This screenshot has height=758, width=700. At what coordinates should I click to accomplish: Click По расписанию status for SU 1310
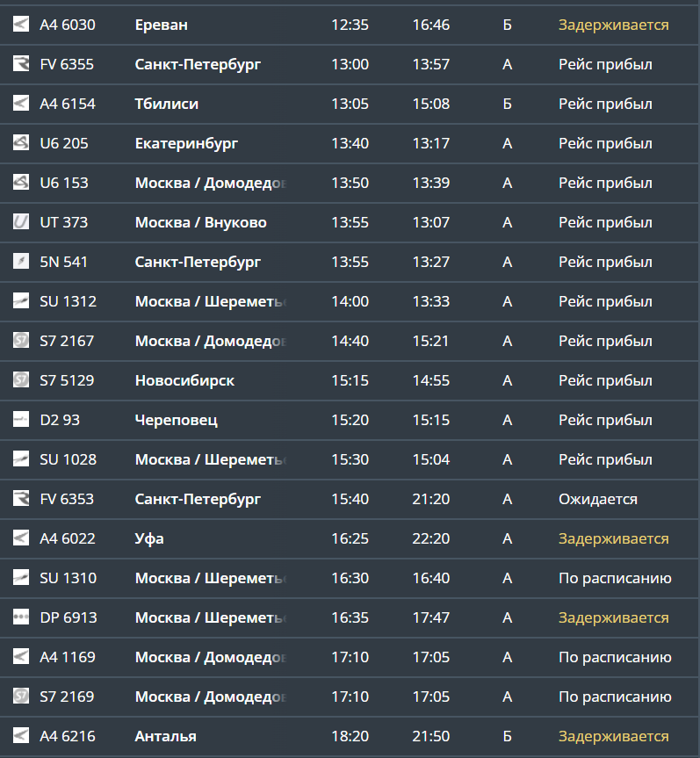click(615, 578)
